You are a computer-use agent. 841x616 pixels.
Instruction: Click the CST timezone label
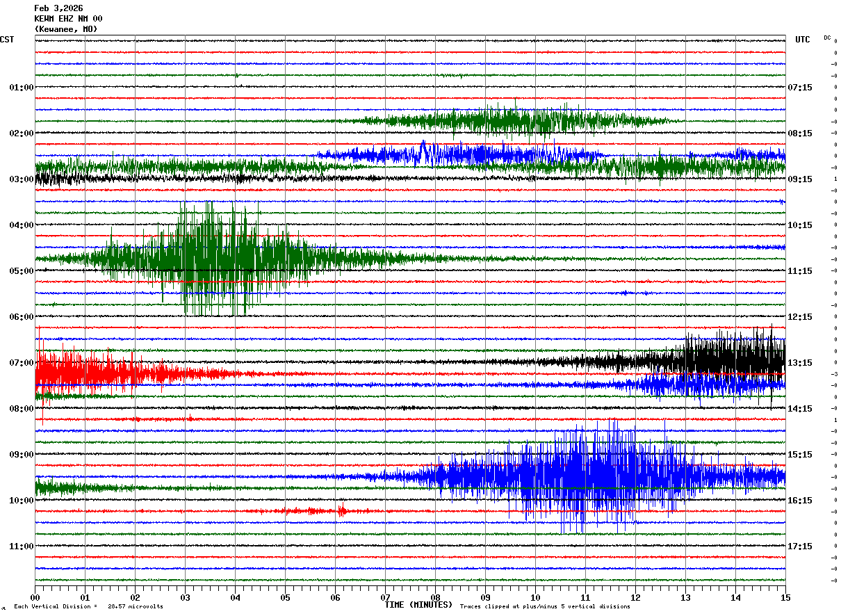tap(7, 40)
